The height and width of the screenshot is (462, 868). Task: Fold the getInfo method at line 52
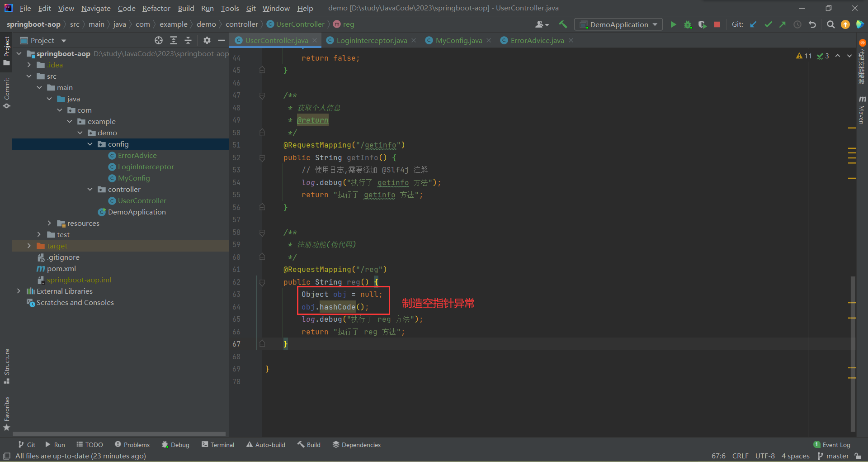tap(262, 158)
